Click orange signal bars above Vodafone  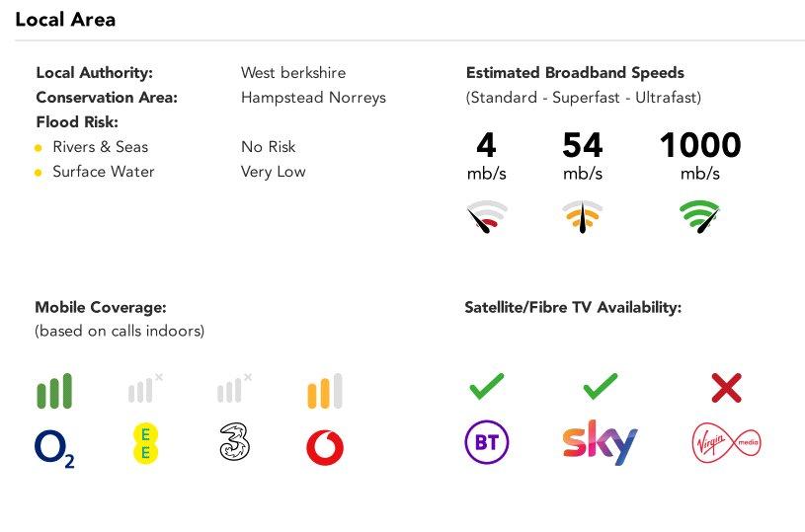point(324,391)
